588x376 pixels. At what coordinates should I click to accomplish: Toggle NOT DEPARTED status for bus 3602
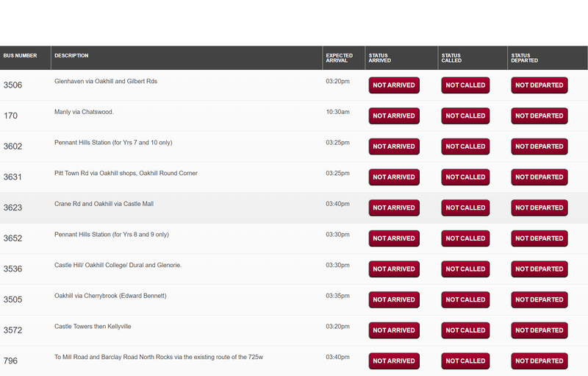pos(539,146)
